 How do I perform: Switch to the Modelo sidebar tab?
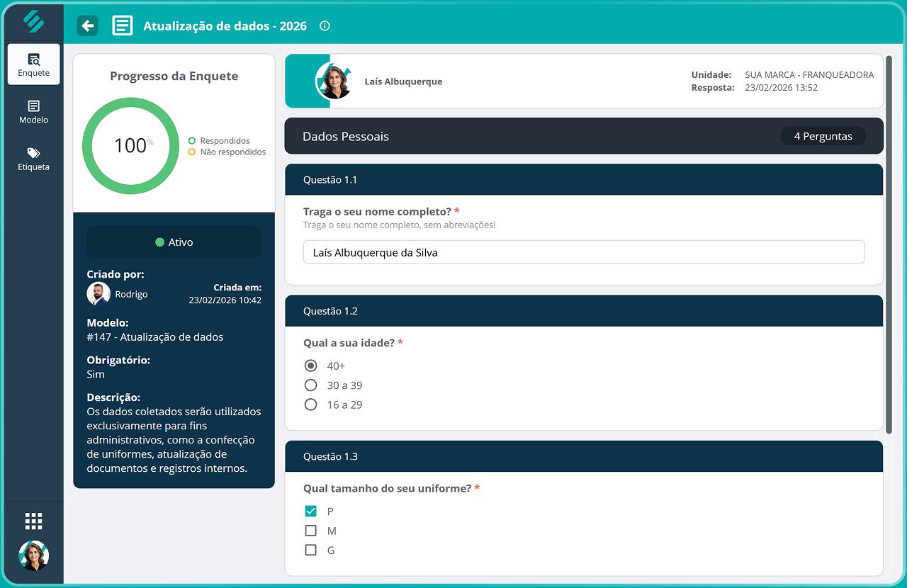pyautogui.click(x=33, y=112)
